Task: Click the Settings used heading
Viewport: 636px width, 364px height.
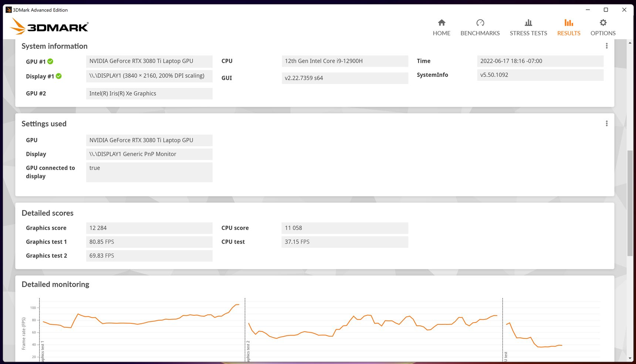Action: pos(44,124)
